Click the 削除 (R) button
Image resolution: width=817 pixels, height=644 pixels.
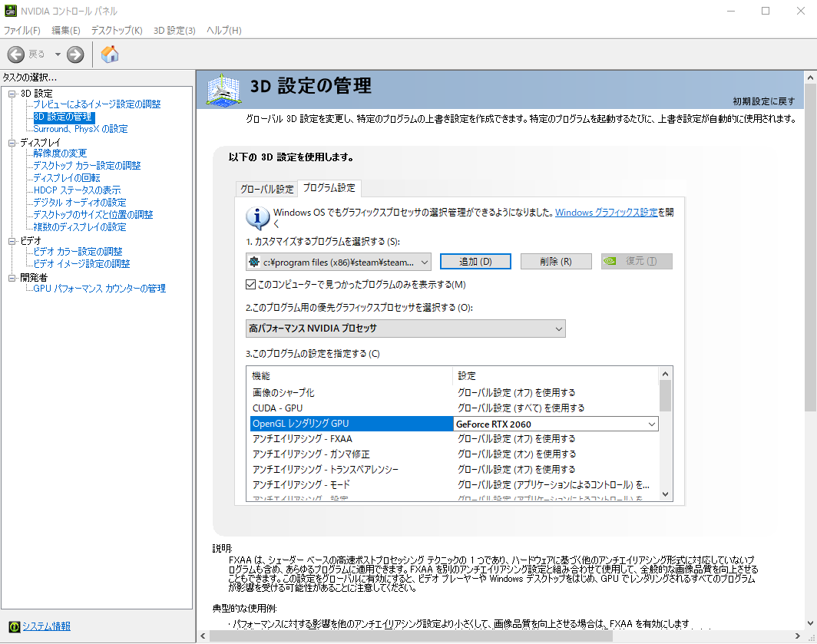click(556, 262)
